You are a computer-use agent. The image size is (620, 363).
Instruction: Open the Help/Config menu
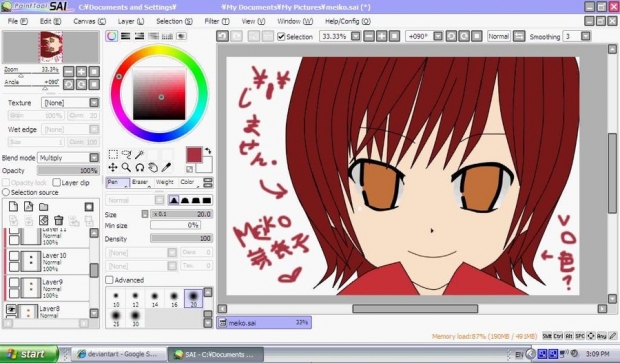pos(348,21)
